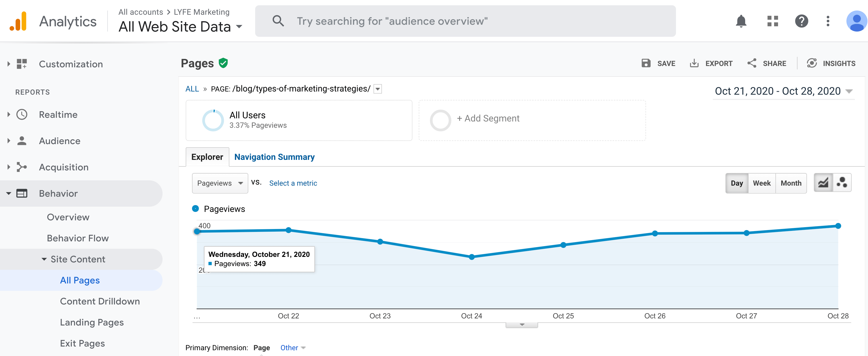Open the Google apps grid icon
This screenshot has width=868, height=356.
772,21
